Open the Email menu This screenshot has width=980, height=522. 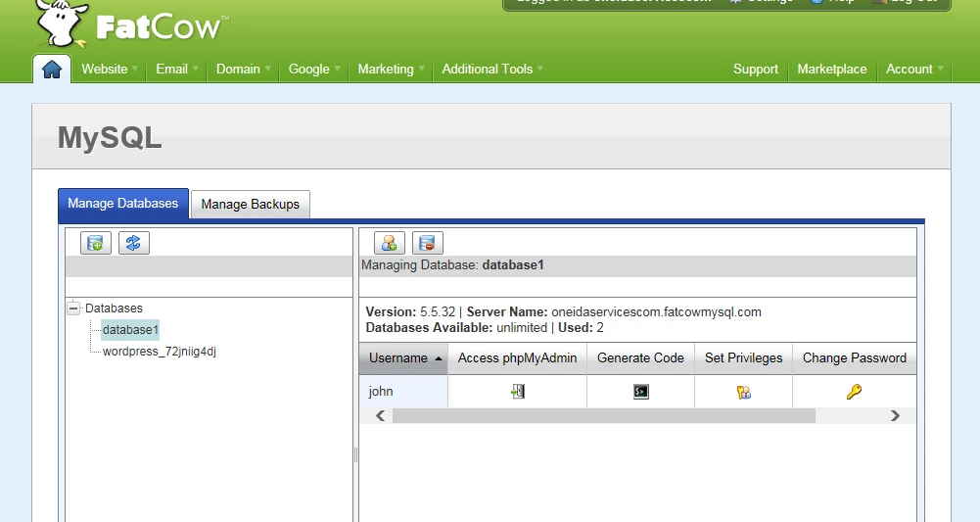pos(177,69)
